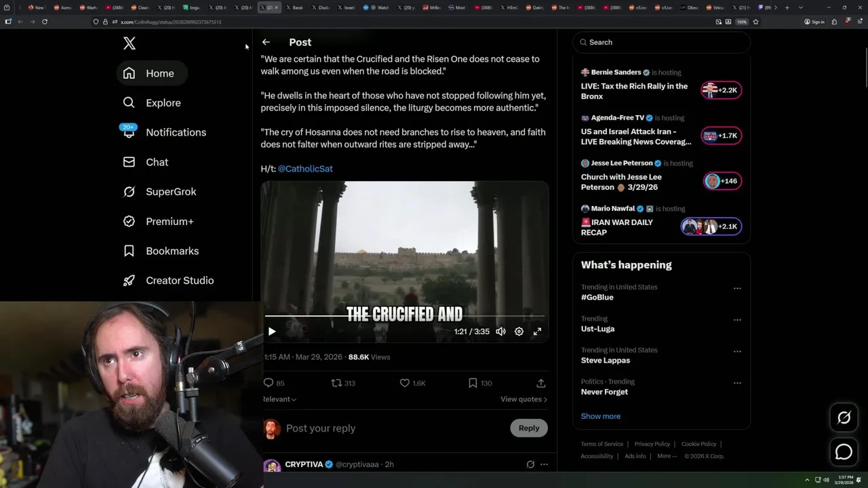This screenshot has height=488, width=868.
Task: Open the floating Grok button
Action: [x=844, y=418]
